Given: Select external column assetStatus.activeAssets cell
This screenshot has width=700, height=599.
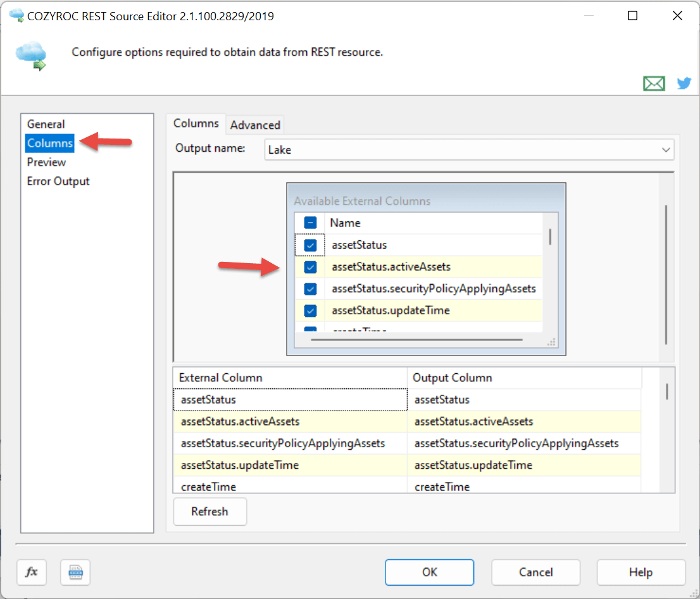Looking at the screenshot, I should tap(290, 421).
